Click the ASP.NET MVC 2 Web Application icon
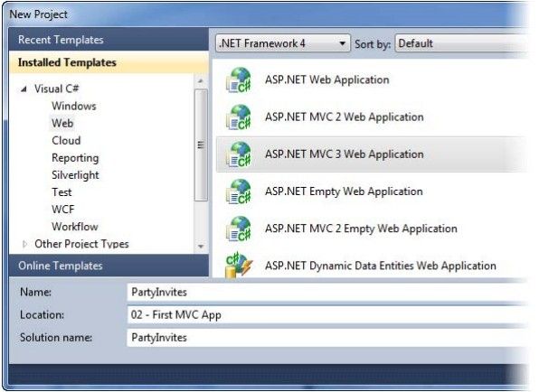 point(239,117)
